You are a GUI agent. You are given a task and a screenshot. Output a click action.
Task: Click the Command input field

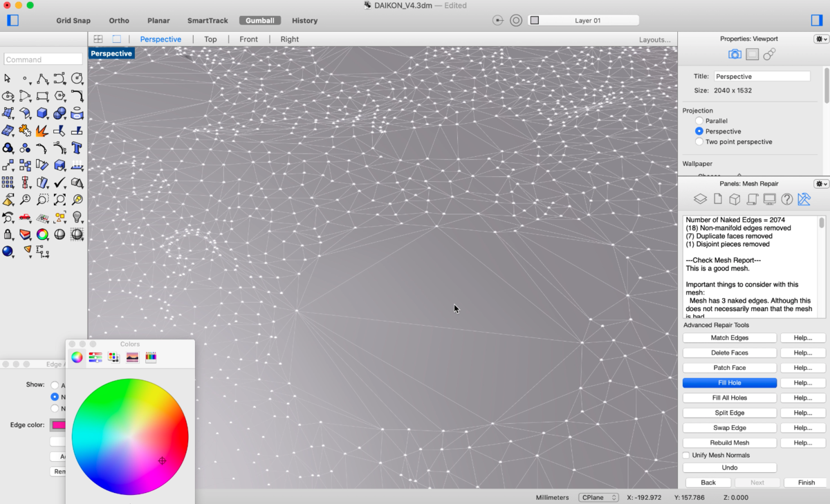pos(43,59)
